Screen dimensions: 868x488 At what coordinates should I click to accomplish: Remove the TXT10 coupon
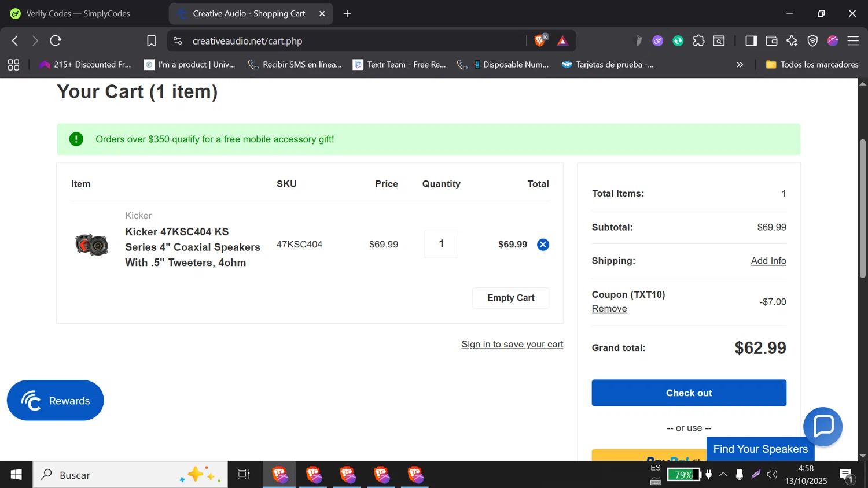609,309
